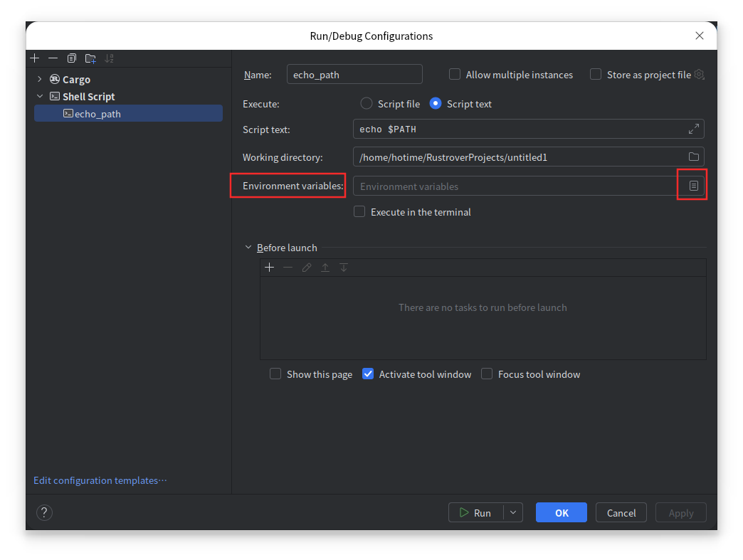743x560 pixels.
Task: Open Store as project file settings gear
Action: (x=700, y=75)
